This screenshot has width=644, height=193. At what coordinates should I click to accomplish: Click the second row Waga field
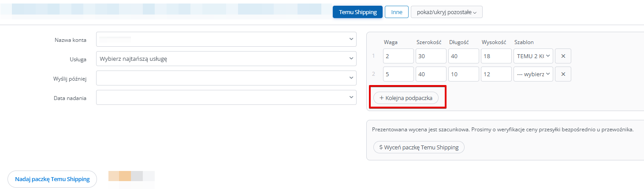398,74
